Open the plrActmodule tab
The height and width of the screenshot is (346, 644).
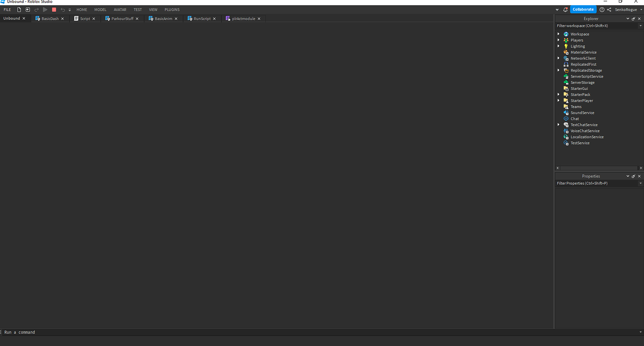243,19
